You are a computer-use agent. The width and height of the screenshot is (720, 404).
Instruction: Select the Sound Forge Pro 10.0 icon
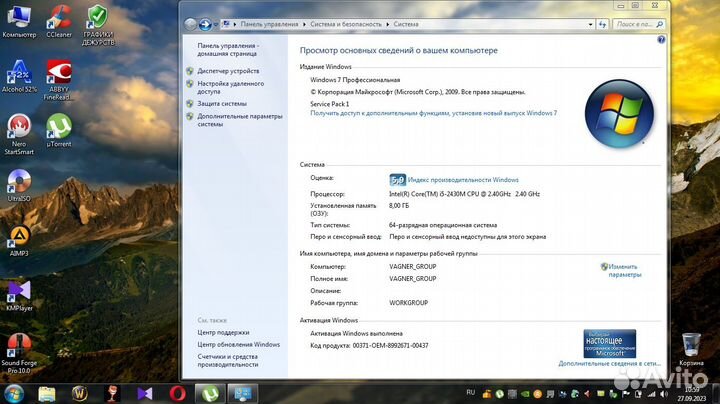[x=19, y=354]
